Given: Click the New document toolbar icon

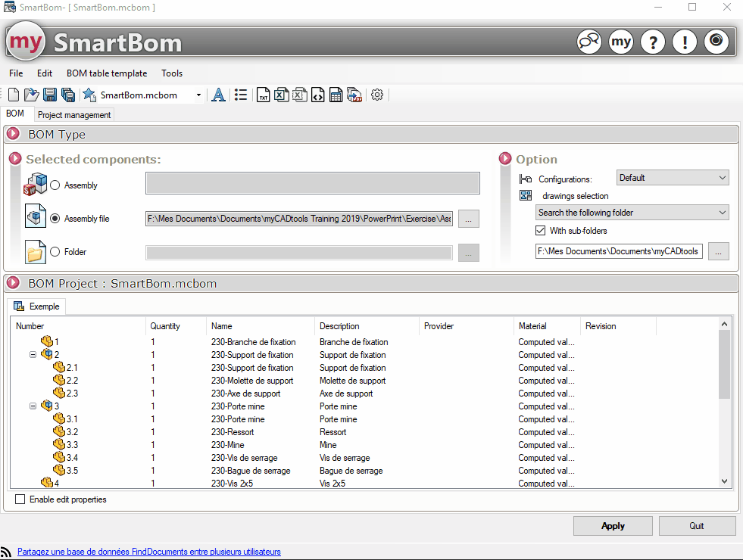Looking at the screenshot, I should coord(13,95).
